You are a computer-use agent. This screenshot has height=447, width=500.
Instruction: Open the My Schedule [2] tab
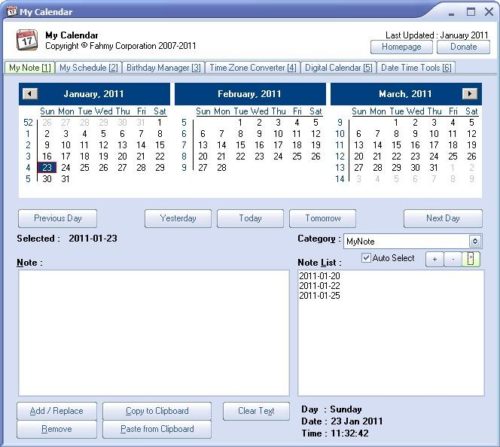[89, 68]
